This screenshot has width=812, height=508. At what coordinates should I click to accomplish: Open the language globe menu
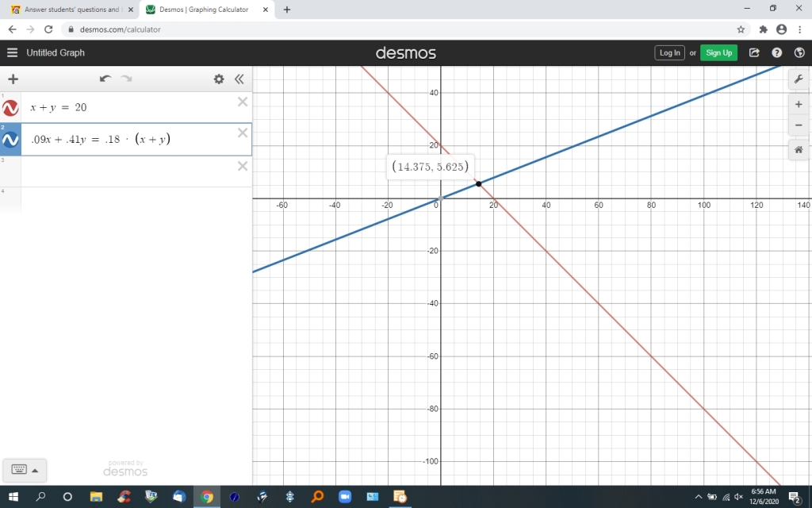point(799,52)
